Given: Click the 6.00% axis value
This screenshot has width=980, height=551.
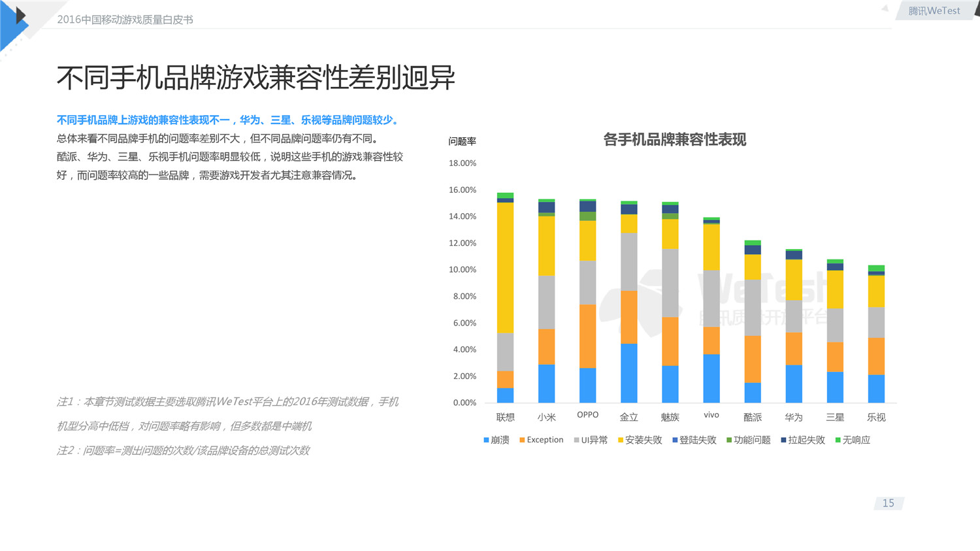Looking at the screenshot, I should click(x=465, y=324).
